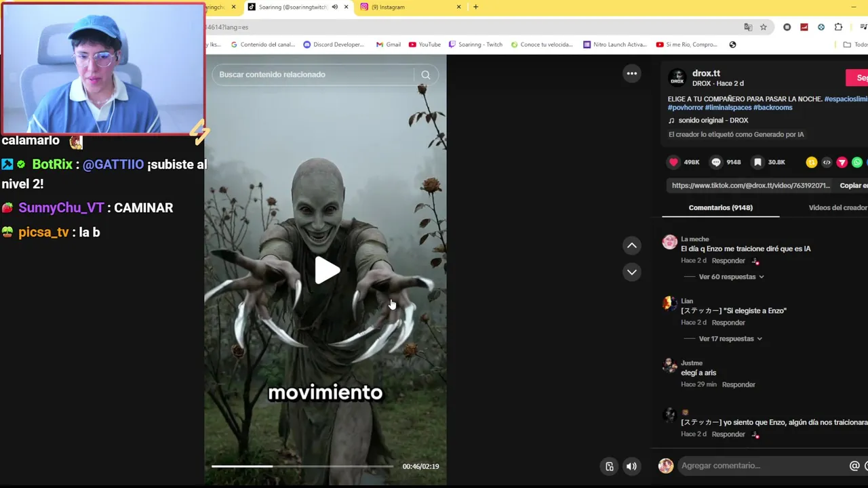
Task: Focus Buscar contenido relacionado search box
Action: click(313, 75)
